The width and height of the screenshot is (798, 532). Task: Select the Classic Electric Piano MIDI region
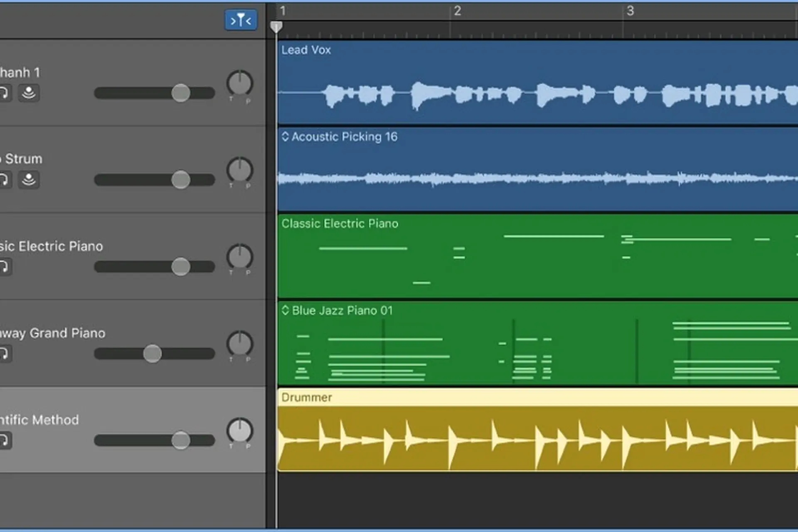(x=538, y=256)
